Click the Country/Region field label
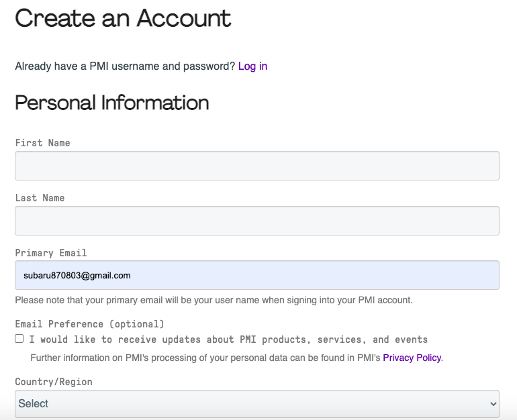 [x=54, y=382]
